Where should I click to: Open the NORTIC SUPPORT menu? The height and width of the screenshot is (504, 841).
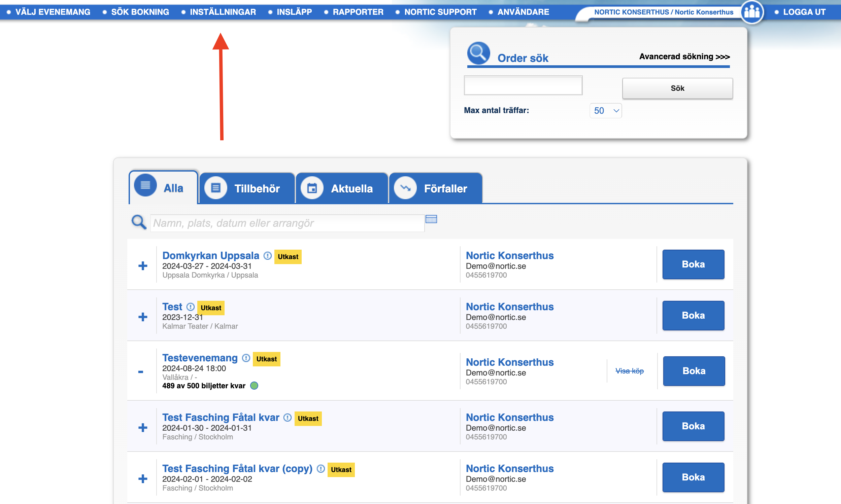[440, 12]
